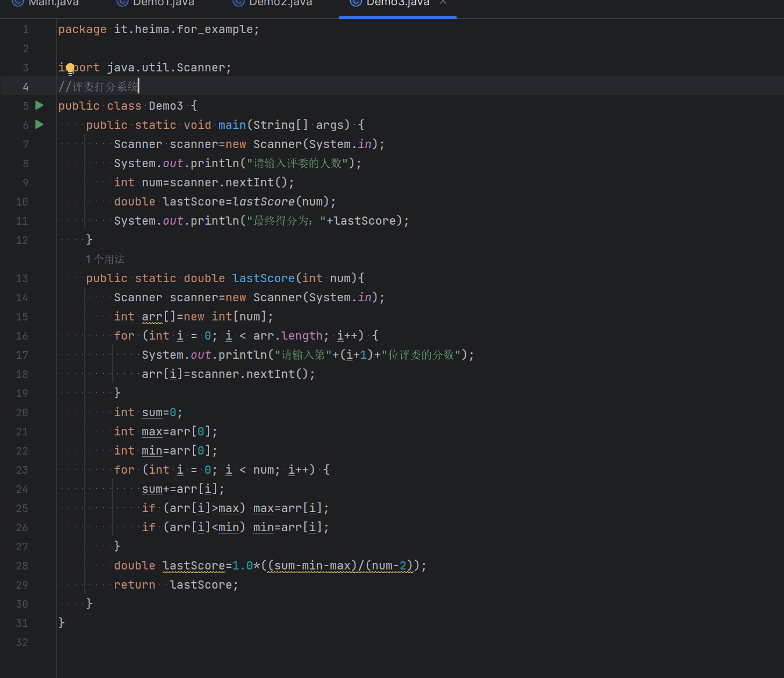The width and height of the screenshot is (784, 678).
Task: Click 'arr[i]=scanner.nextInt();' on line 18
Action: 228,374
